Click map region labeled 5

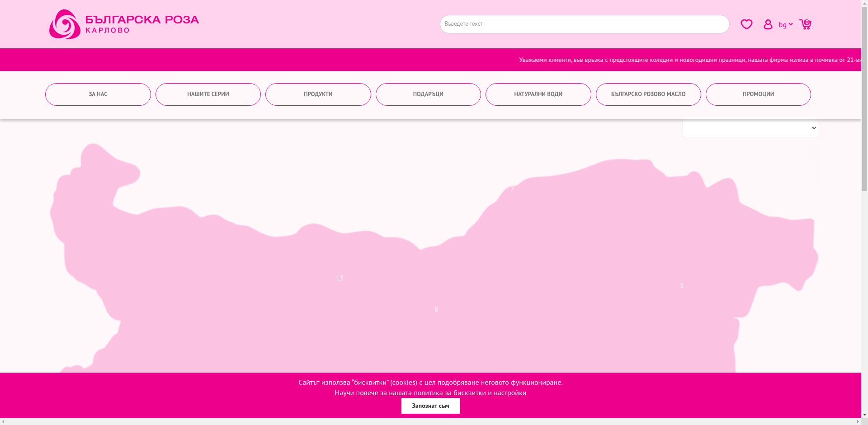tap(682, 285)
